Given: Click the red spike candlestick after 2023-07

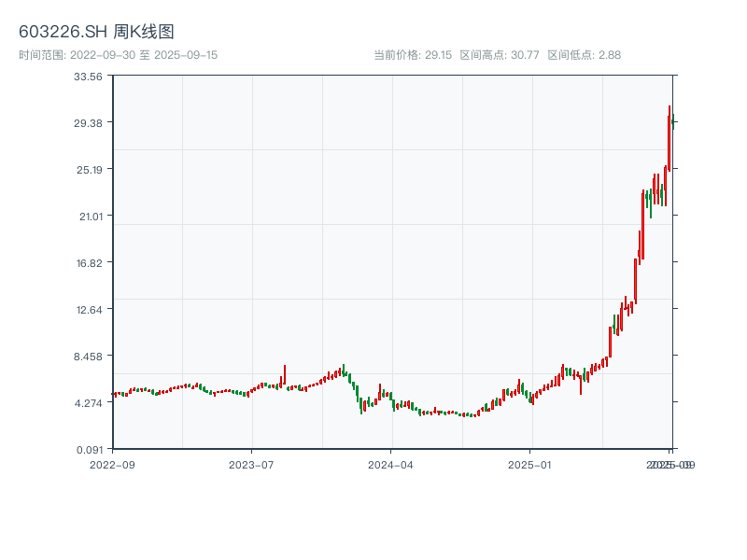Looking at the screenshot, I should click(285, 375).
